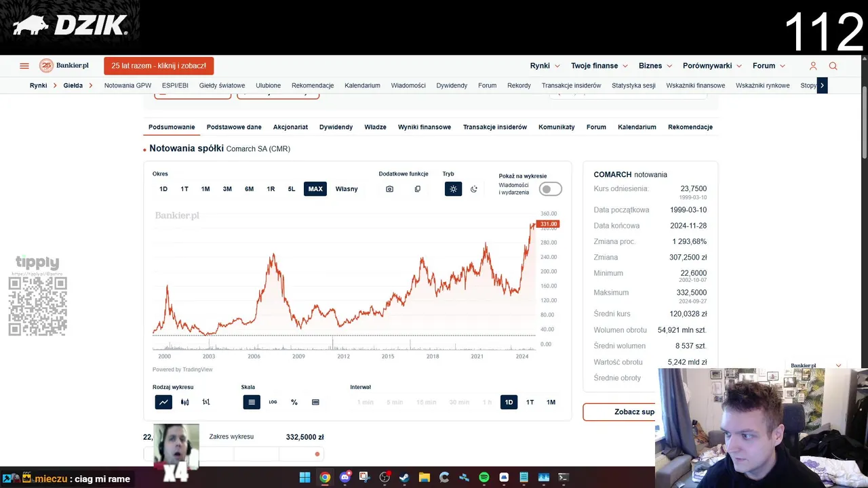Toggle Wiadomości i wydarzenia on chart
868x488 pixels.
[x=550, y=189]
